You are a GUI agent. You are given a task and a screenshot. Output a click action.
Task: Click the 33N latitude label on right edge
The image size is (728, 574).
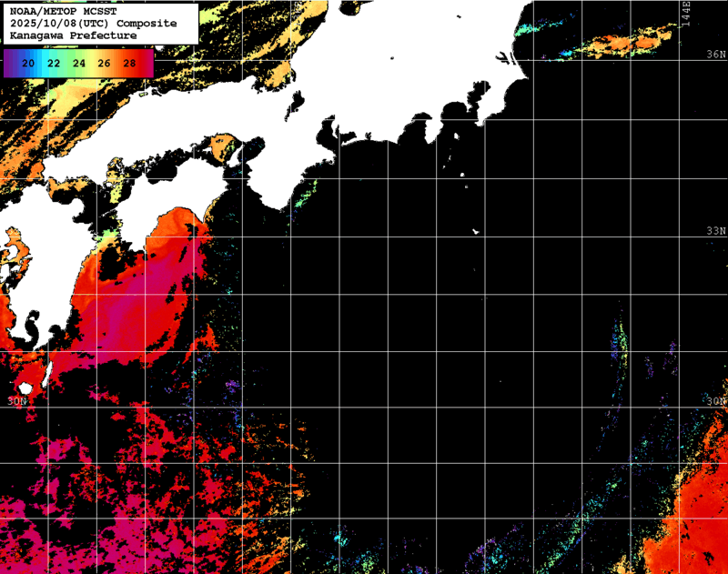(x=717, y=231)
